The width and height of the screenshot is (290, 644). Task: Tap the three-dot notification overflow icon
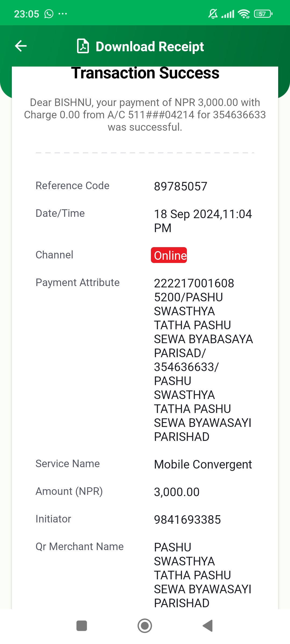[x=63, y=14]
